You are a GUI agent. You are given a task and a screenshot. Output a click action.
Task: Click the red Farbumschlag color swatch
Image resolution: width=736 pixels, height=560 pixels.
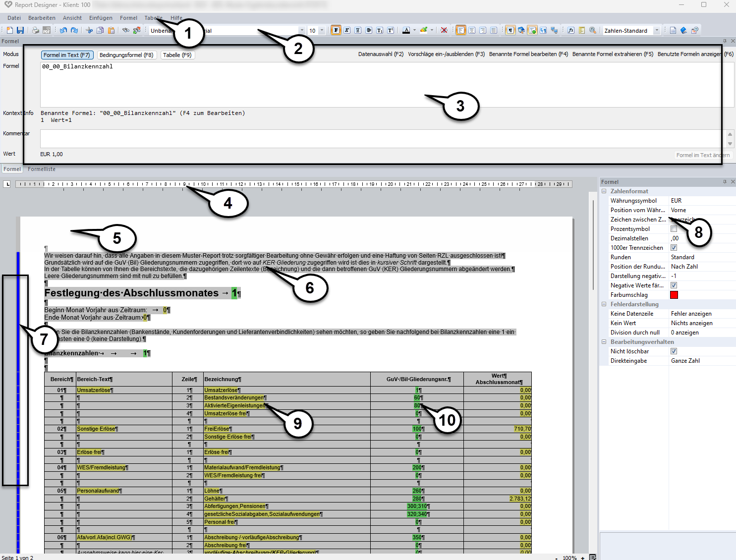[674, 295]
